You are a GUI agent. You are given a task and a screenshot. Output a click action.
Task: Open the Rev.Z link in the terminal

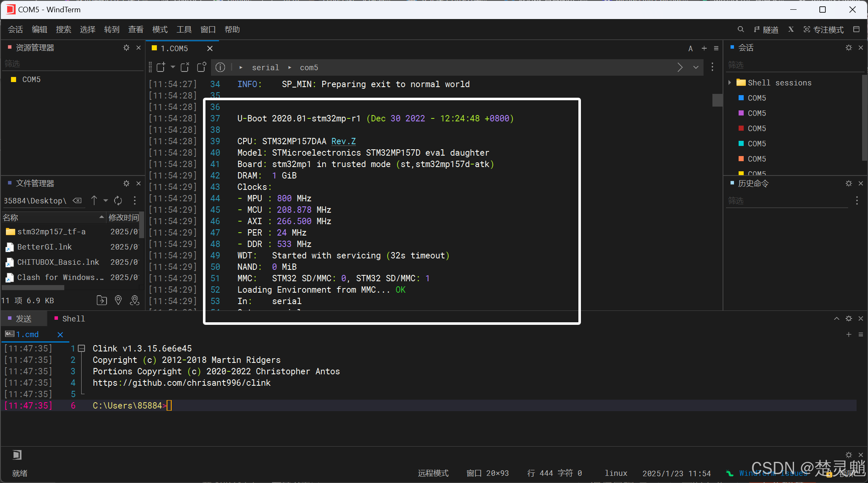pyautogui.click(x=343, y=141)
